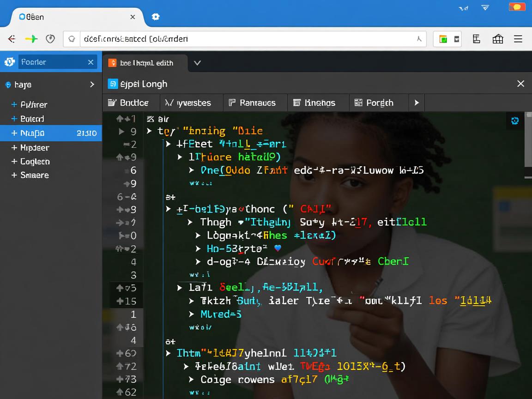
Task: Close the Pocrler sidebar search box
Action: click(91, 62)
